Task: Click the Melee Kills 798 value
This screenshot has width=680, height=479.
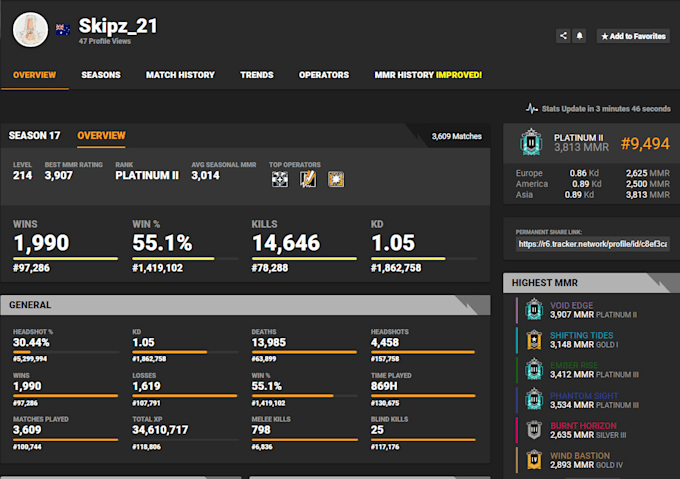Action: (x=261, y=430)
